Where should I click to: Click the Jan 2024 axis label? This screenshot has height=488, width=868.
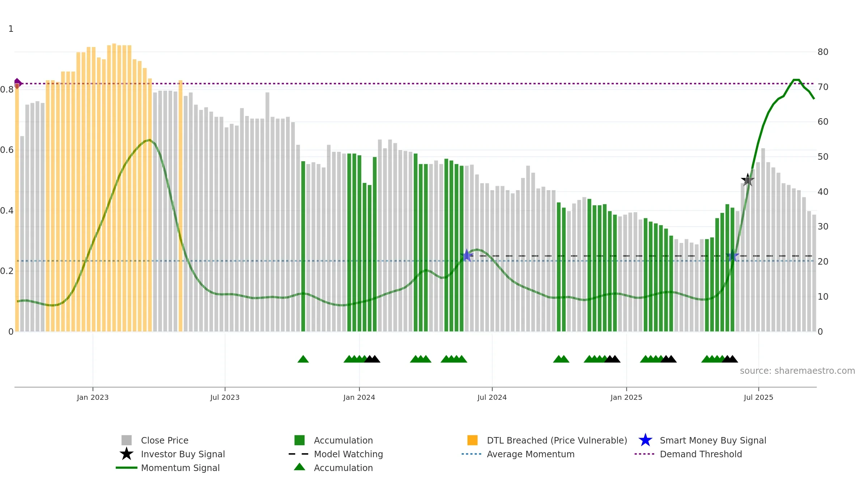coord(359,398)
